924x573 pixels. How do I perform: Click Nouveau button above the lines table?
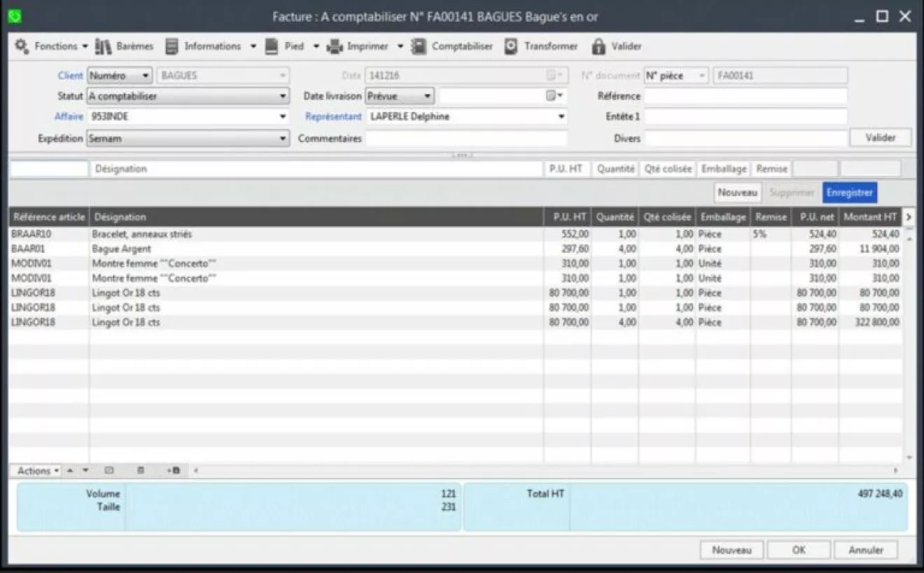point(738,193)
